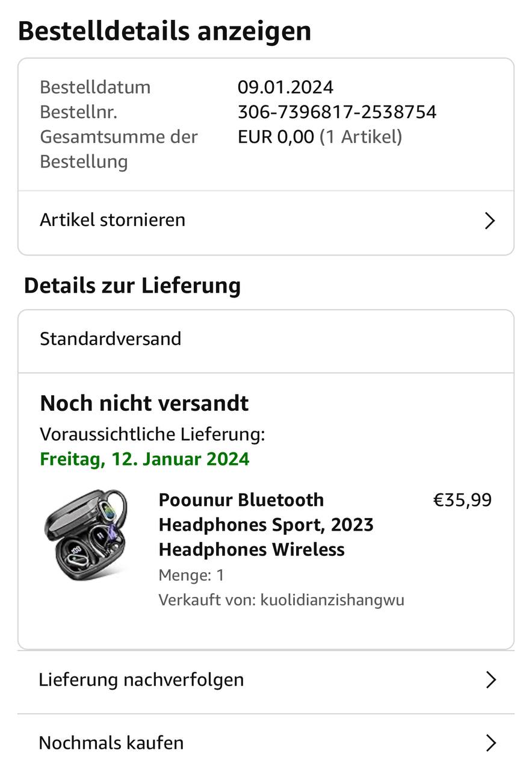This screenshot has width=532, height=771.
Task: Click the Details zur Lieferung heading
Action: tap(132, 286)
